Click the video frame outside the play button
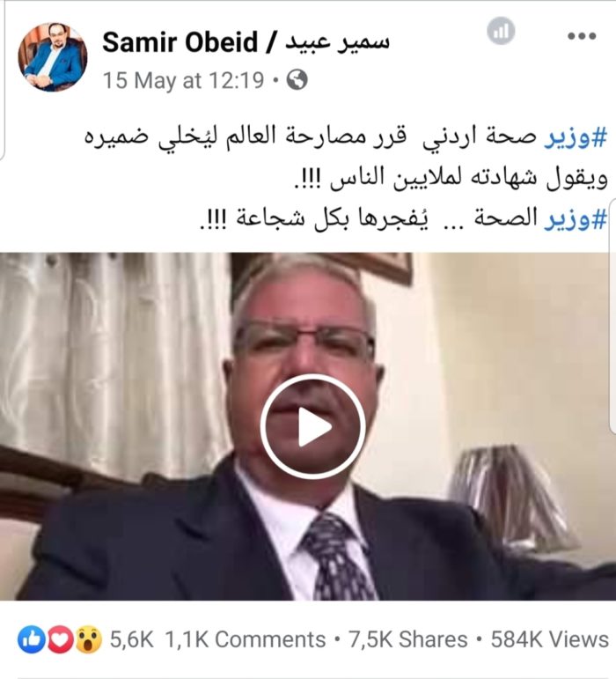This screenshot has height=679, width=616. 108,346
